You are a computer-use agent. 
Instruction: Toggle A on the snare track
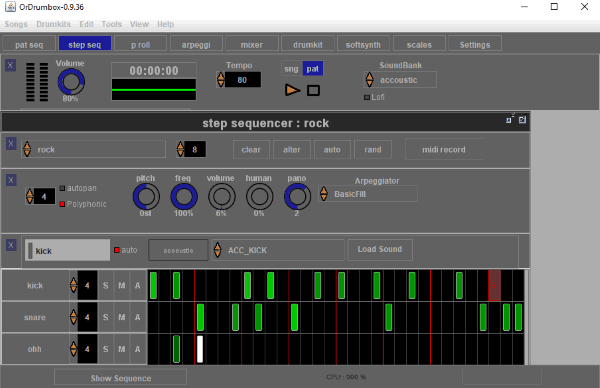tap(138, 317)
